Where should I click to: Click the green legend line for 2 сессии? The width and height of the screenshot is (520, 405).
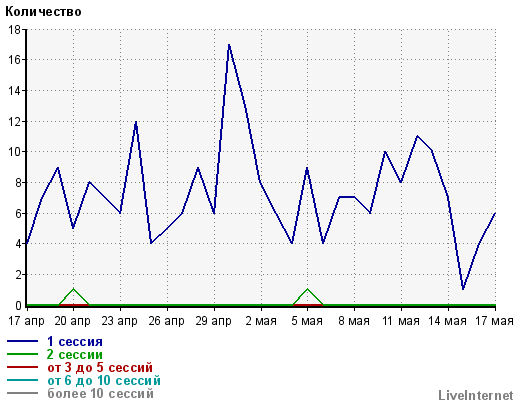tap(22, 354)
